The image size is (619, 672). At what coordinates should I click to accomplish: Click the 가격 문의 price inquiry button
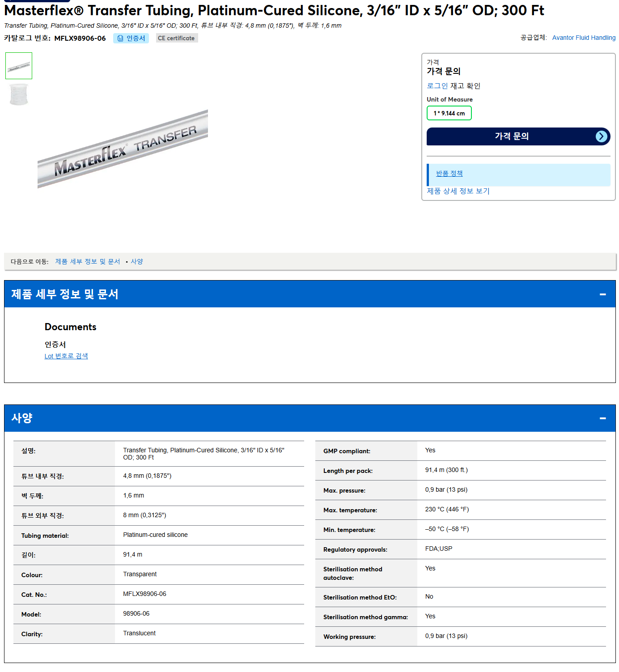[x=518, y=136]
